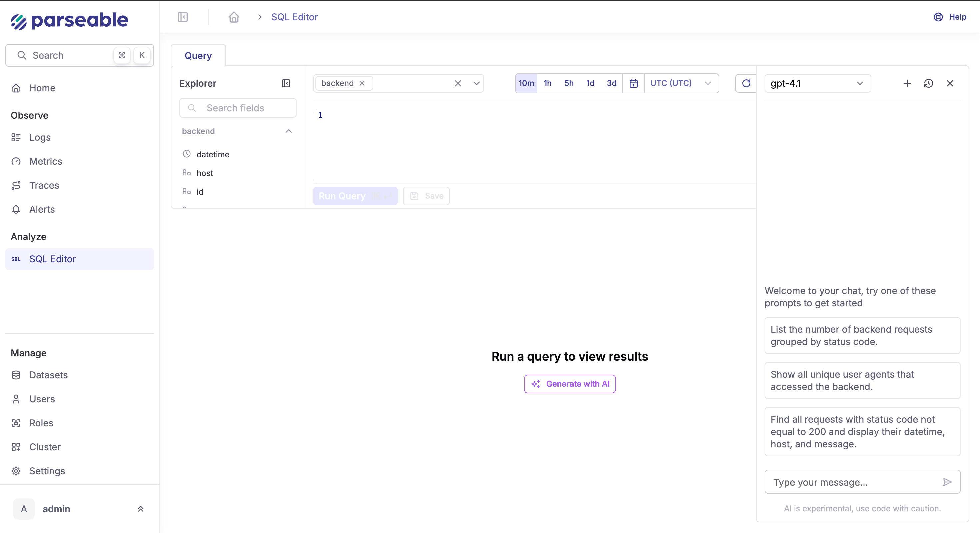Select the 10m time range
Screen dimensions: 980x533
(x=526, y=83)
